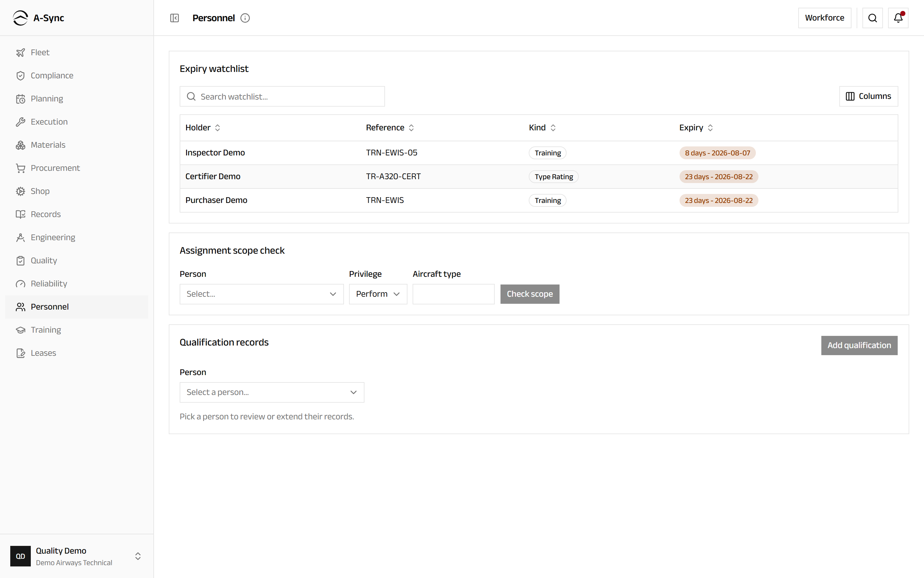Click the QD avatar thumbnail
The height and width of the screenshot is (578, 924).
coord(20,556)
